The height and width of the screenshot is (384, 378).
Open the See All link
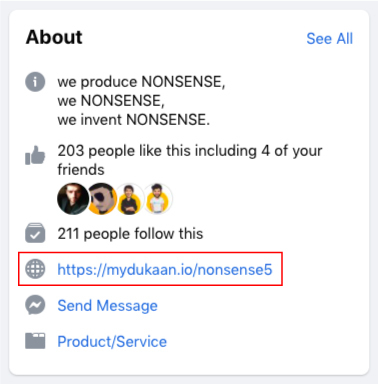(x=329, y=39)
